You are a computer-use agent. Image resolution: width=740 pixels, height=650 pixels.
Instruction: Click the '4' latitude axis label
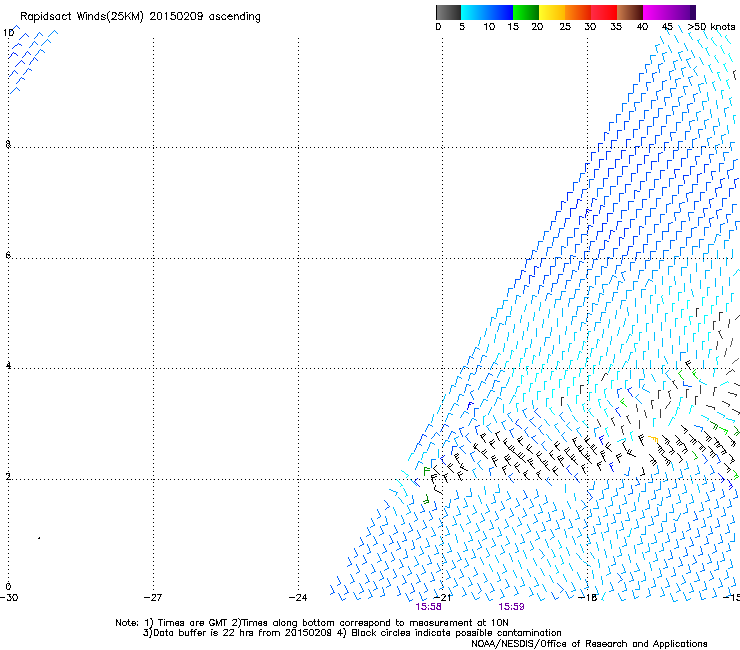tap(8, 366)
